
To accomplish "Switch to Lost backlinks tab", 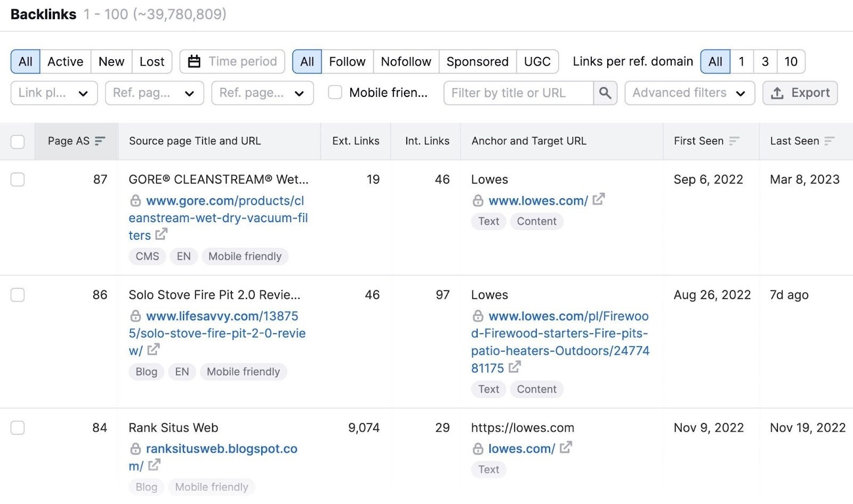I will coord(152,61).
